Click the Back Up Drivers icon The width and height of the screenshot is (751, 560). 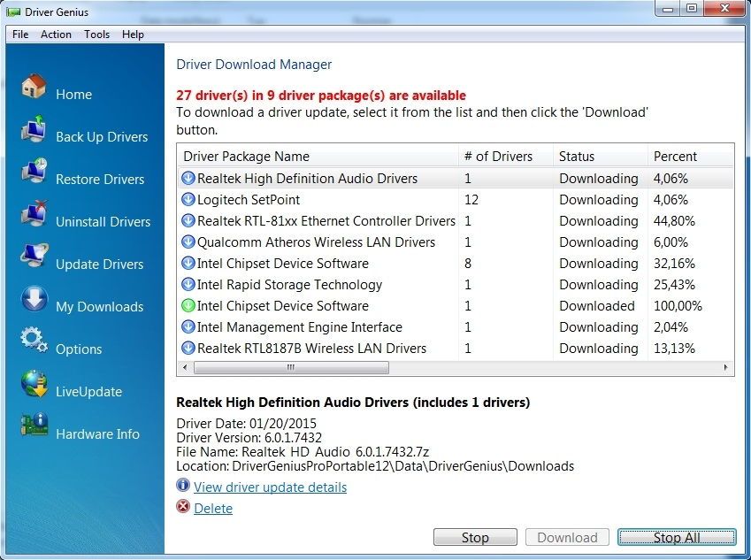point(34,129)
